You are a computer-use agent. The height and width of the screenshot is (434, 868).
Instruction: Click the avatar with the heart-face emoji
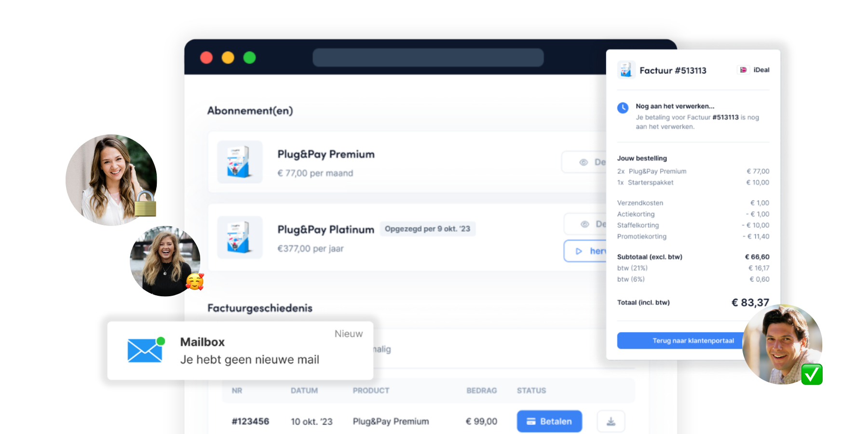(165, 261)
